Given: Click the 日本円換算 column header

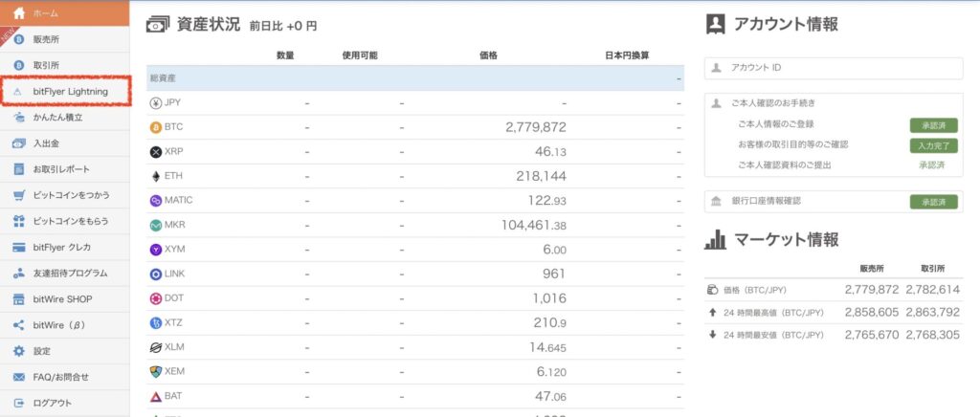Looking at the screenshot, I should (627, 55).
